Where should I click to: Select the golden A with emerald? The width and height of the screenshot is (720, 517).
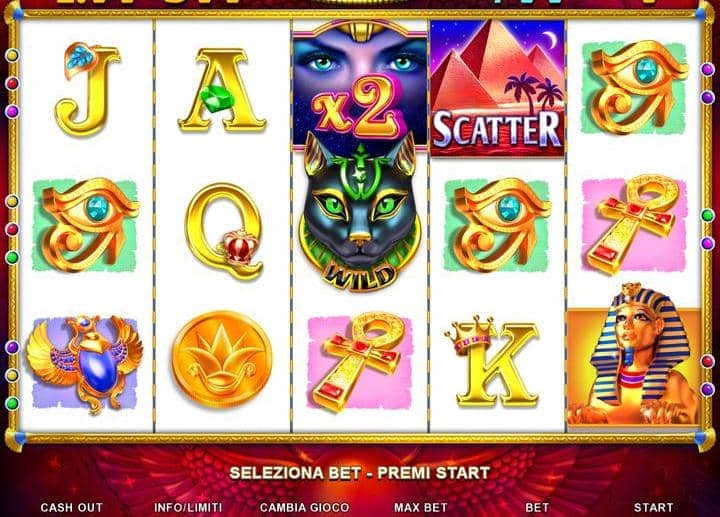tap(222, 90)
